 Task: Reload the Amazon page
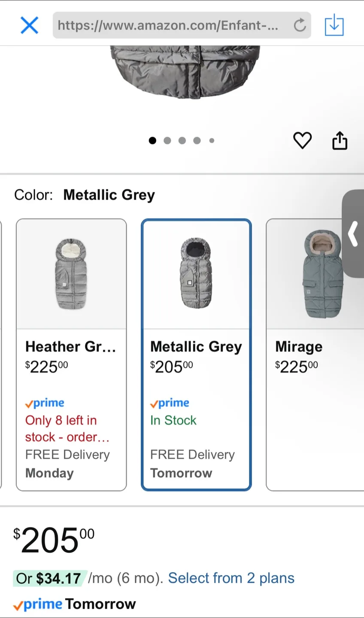click(x=300, y=25)
